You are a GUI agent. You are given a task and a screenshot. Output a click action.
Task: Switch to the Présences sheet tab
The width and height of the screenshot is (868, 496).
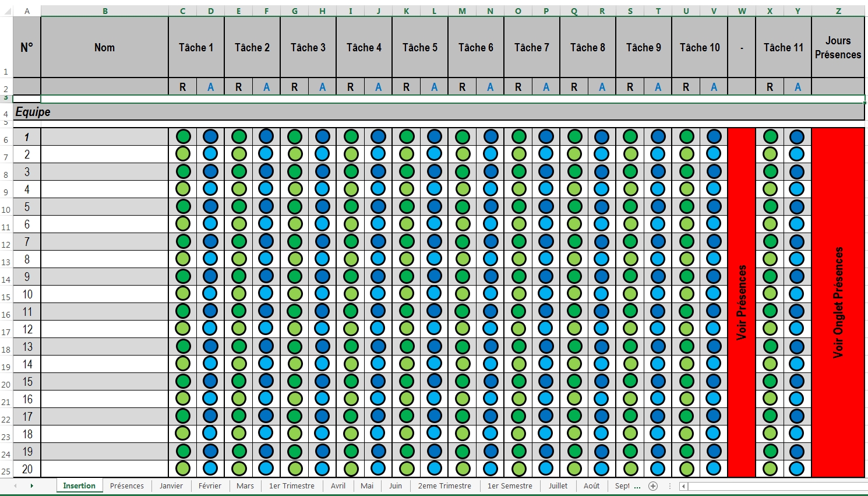tap(127, 486)
